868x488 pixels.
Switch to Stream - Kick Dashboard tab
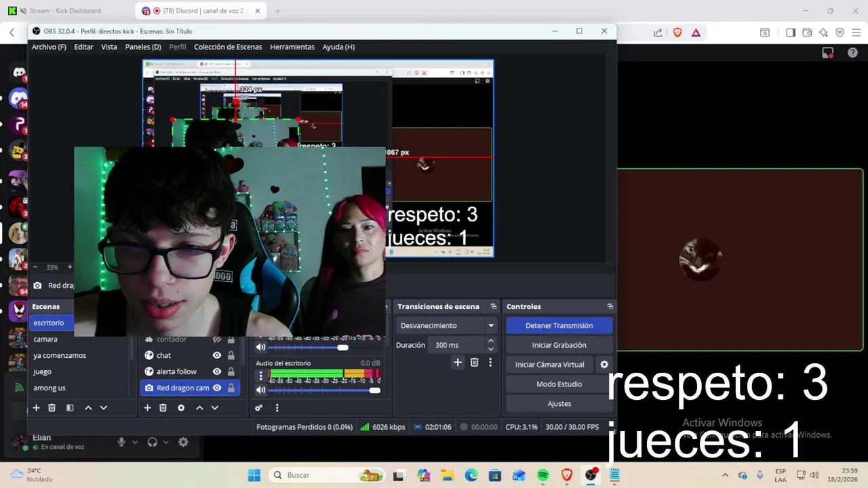(x=65, y=11)
